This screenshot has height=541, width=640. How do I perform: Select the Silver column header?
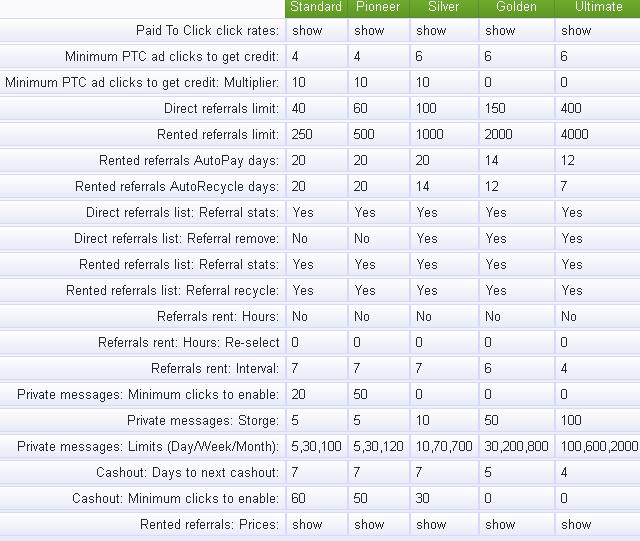443,7
